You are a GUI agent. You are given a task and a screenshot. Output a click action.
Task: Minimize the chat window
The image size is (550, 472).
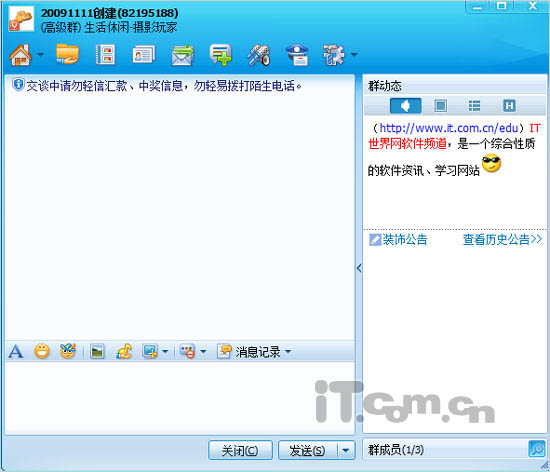click(x=477, y=6)
